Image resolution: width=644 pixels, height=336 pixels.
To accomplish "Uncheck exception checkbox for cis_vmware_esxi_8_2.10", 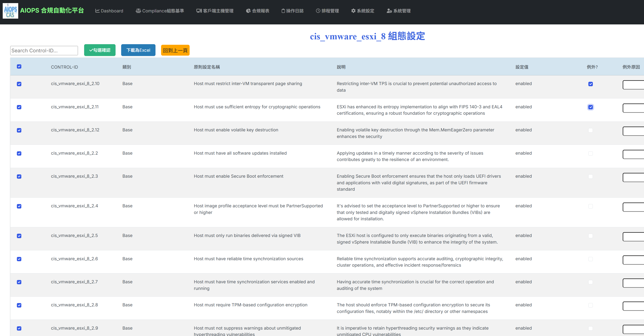I will (x=590, y=84).
